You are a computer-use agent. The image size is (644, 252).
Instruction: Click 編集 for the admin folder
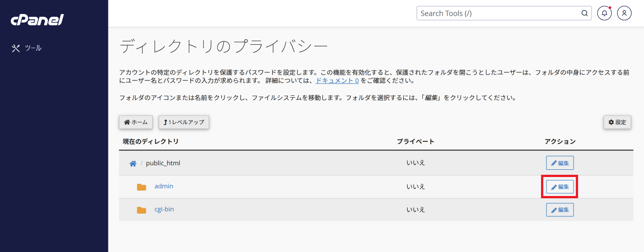coord(560,187)
